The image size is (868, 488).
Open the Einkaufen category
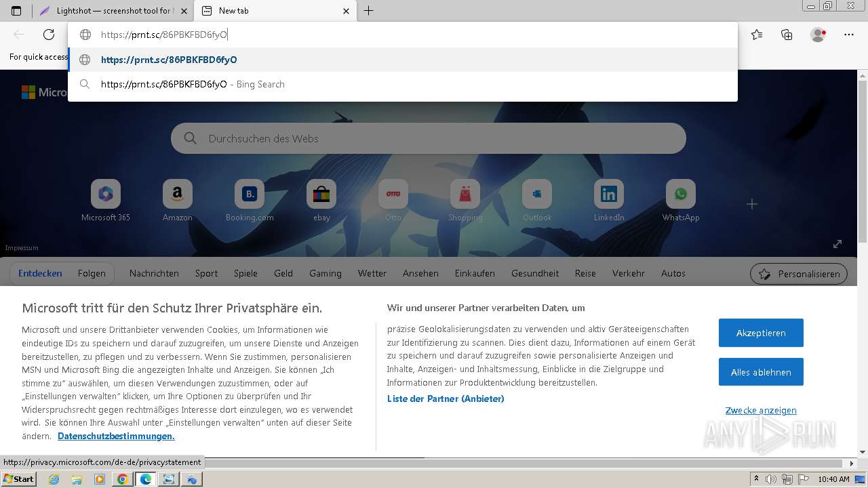(475, 273)
